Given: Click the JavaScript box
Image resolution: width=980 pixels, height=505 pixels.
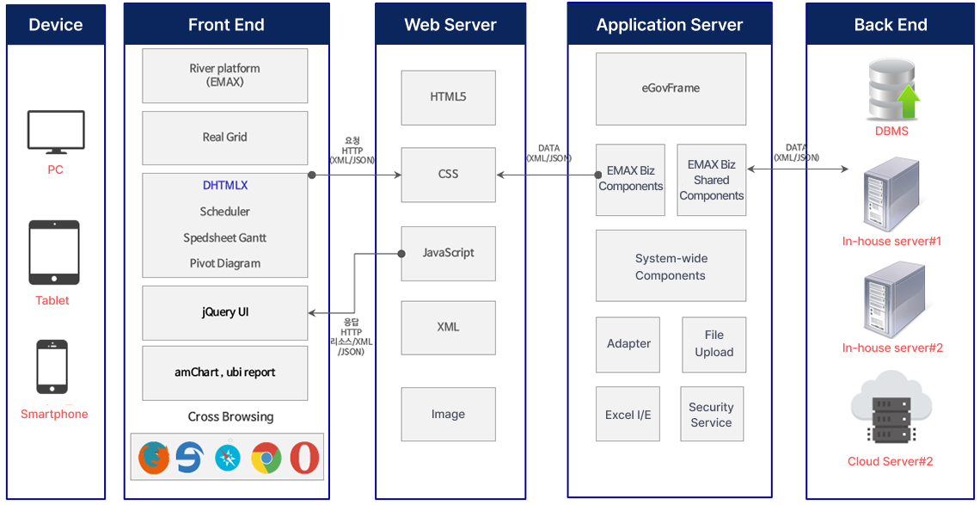Looking at the screenshot, I should pyautogui.click(x=448, y=254).
